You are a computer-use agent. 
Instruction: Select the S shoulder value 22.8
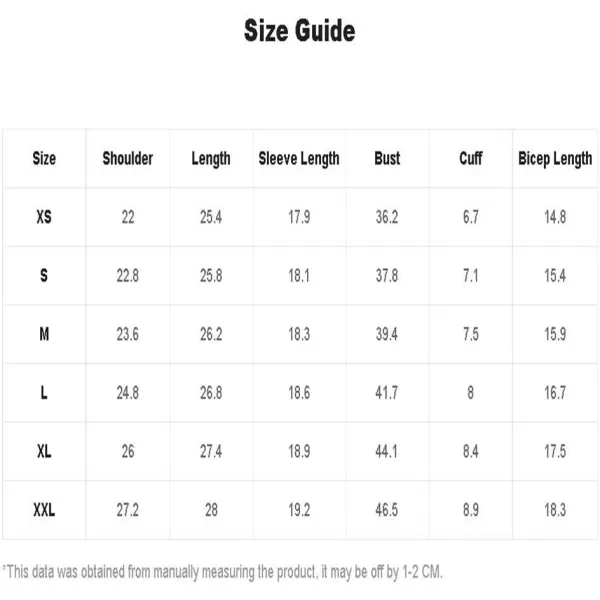pos(128,276)
